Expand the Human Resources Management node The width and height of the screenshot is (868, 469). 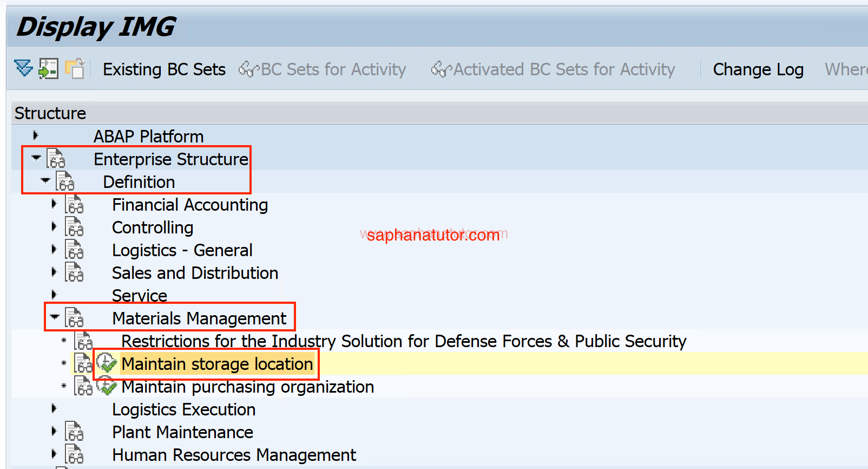[x=54, y=454]
